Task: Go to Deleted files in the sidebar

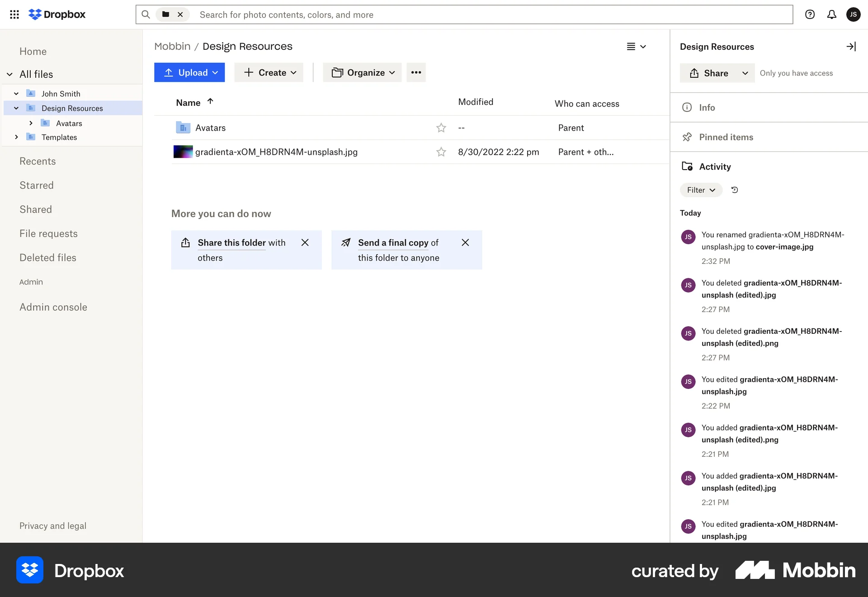Action: (47, 257)
